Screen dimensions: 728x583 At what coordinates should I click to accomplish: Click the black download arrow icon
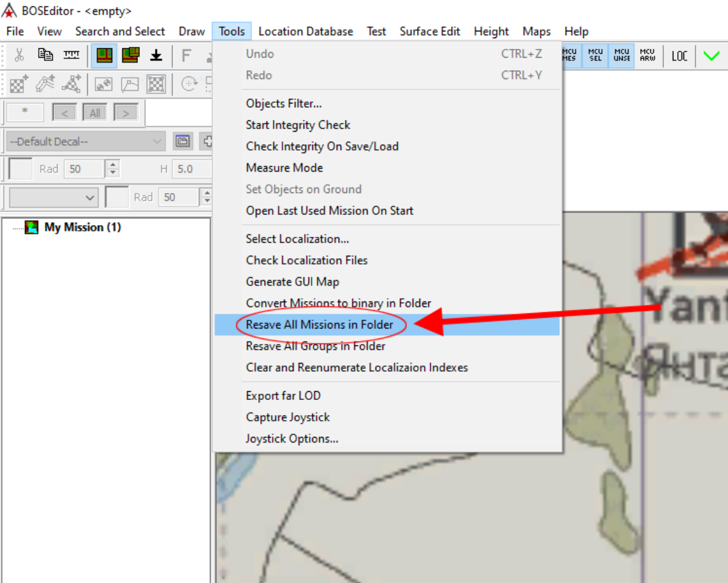156,56
